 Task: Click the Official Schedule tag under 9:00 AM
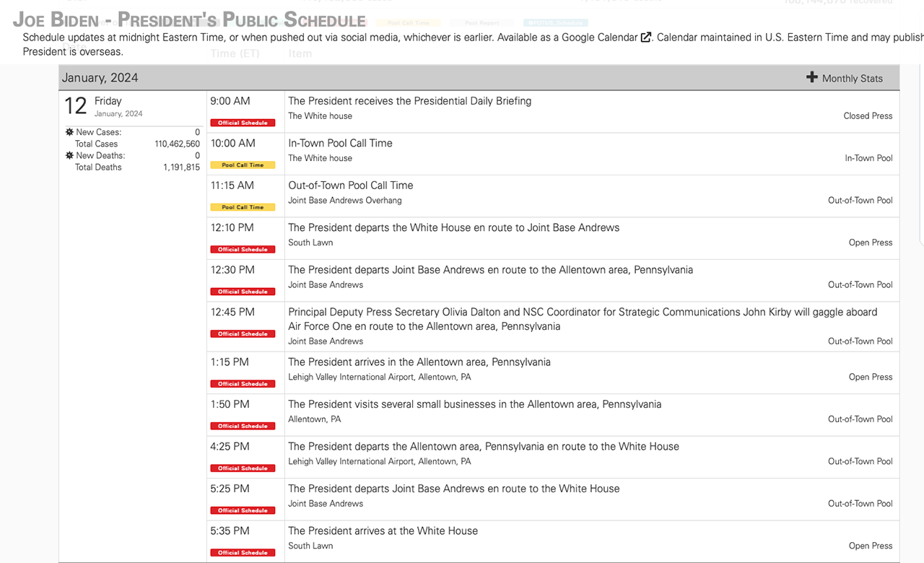[243, 123]
